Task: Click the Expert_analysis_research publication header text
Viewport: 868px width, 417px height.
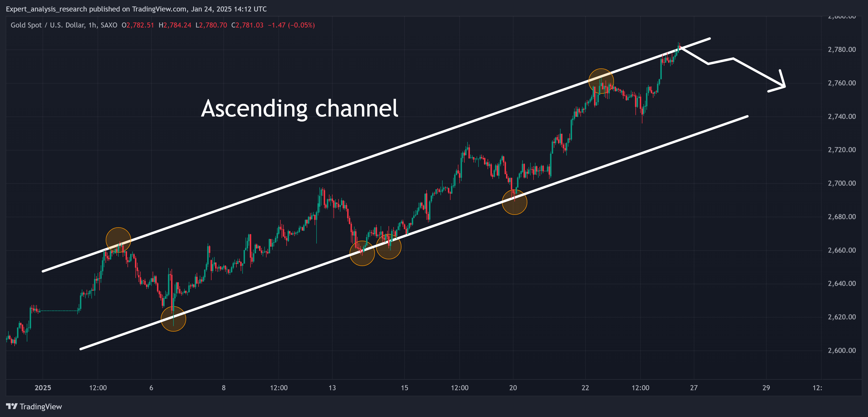Action: [x=136, y=9]
